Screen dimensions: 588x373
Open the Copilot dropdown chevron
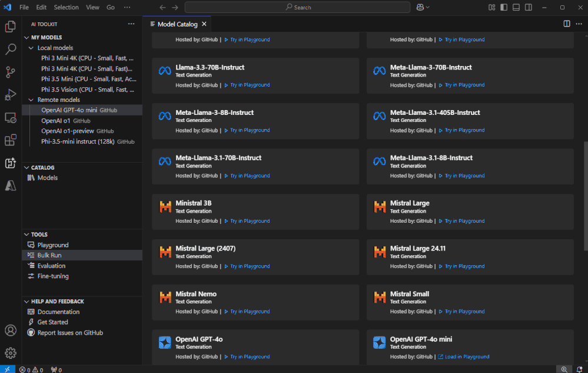(x=427, y=7)
